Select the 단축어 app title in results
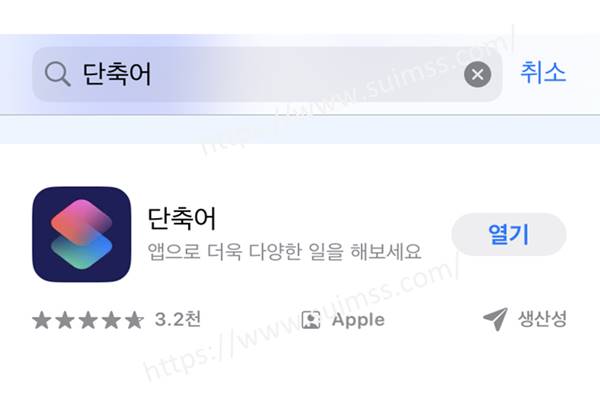 click(x=182, y=219)
